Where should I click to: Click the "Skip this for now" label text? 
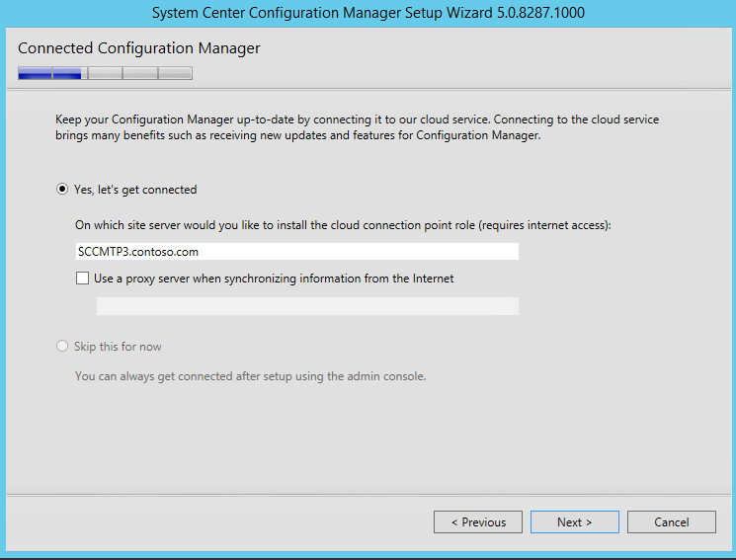(x=118, y=347)
